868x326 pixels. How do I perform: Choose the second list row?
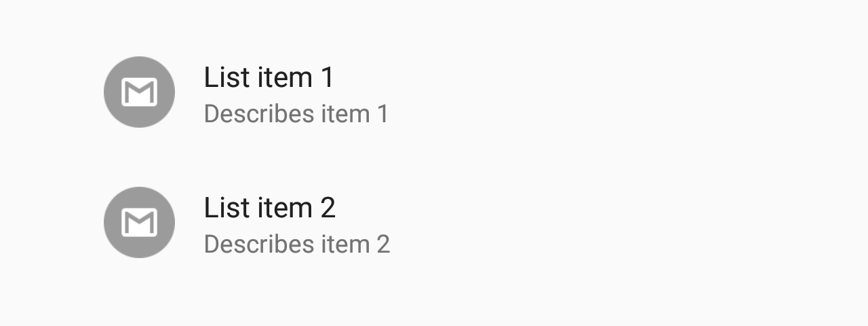(434, 223)
